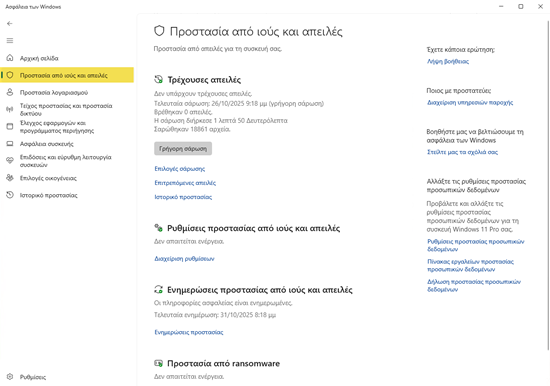Click the Τελευταία σάρωση: 26/10/2025 line

tap(239, 104)
